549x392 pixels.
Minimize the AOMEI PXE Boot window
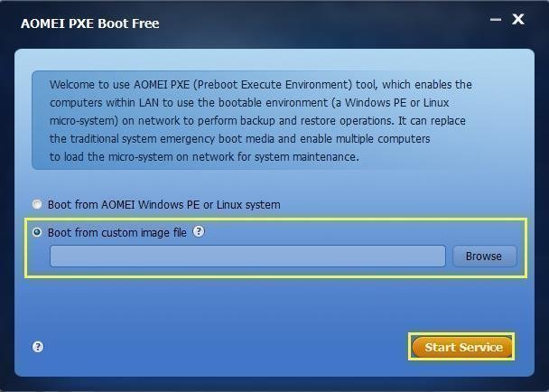click(495, 19)
